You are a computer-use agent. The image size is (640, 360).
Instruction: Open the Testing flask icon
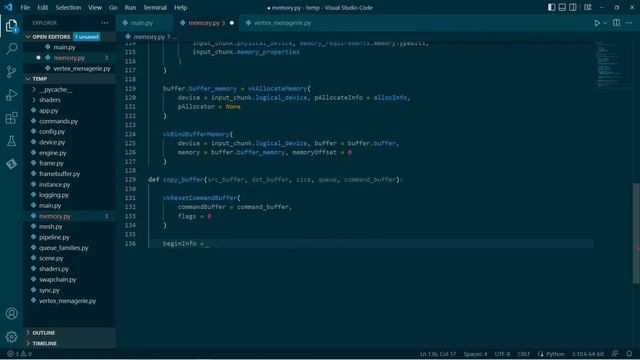click(11, 141)
